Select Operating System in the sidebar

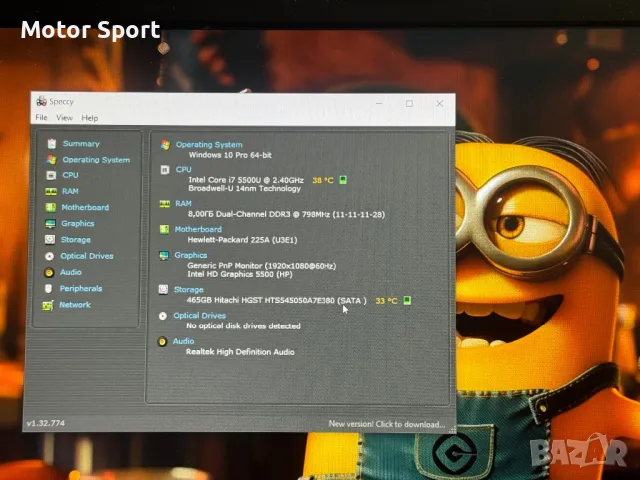tap(96, 160)
